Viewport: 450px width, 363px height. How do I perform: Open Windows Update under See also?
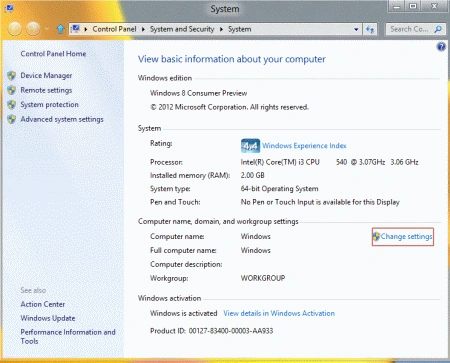[48, 318]
